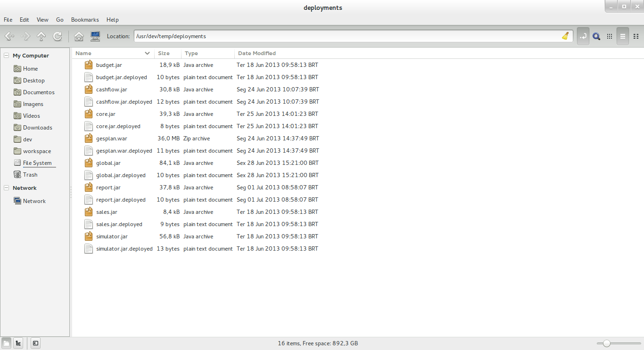
Task: Open the search tool
Action: 596,36
